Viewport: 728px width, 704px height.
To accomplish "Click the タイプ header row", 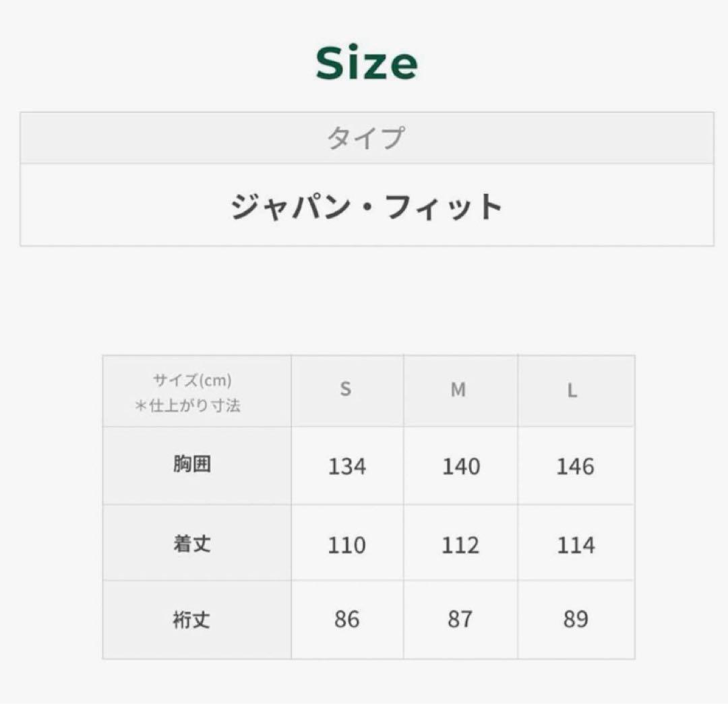I will click(366, 139).
